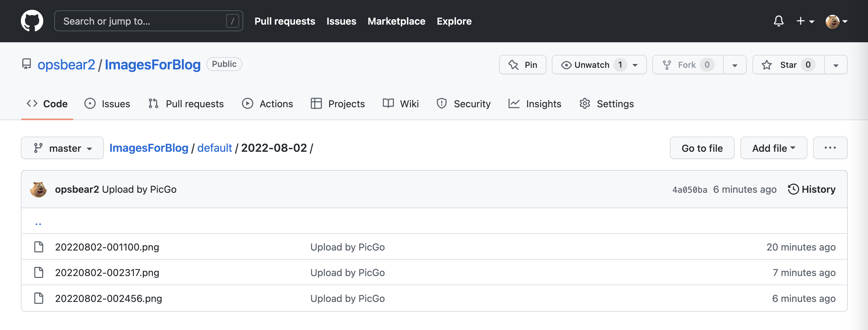
Task: Open the latest commit message in the header
Action: (x=139, y=189)
